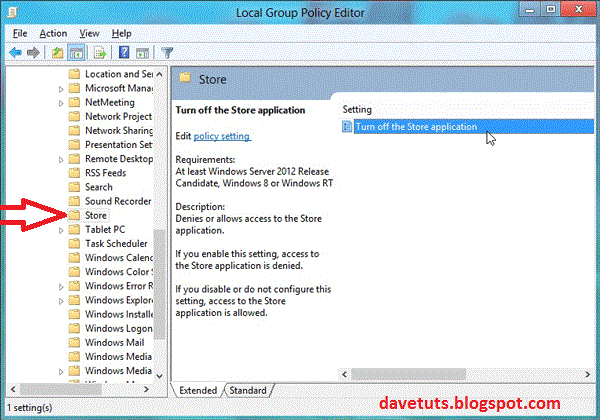600x420 pixels.
Task: Click the Forward arrow toolbar icon
Action: tap(33, 52)
